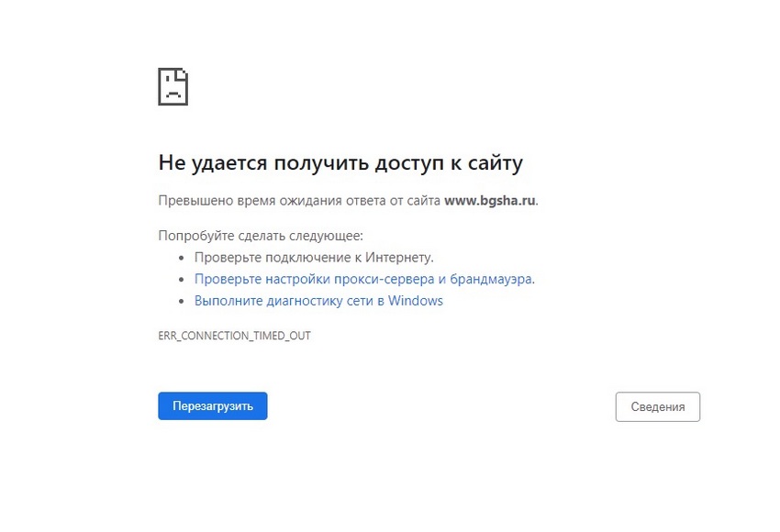This screenshot has height=532, width=780.
Task: Click the ERR_CONNECTION_TIMED_OUT error code
Action: pos(234,336)
